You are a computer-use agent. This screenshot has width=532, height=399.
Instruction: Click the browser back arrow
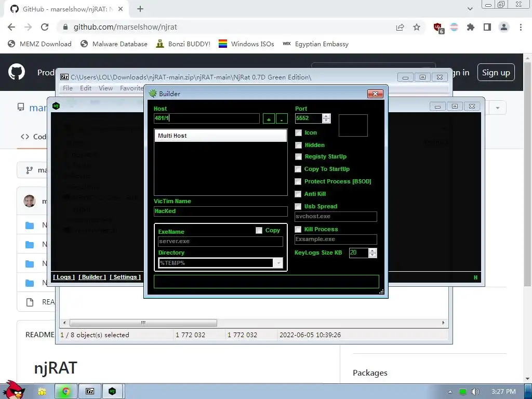pyautogui.click(x=11, y=27)
